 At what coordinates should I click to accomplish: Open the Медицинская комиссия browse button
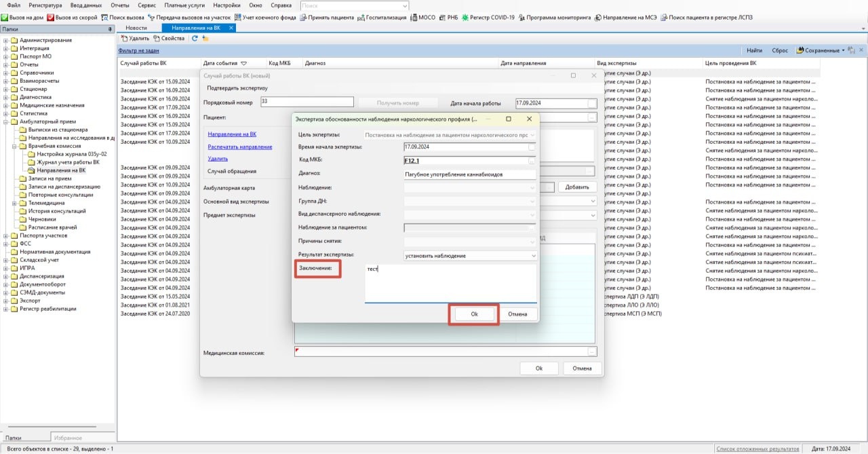[x=593, y=352]
